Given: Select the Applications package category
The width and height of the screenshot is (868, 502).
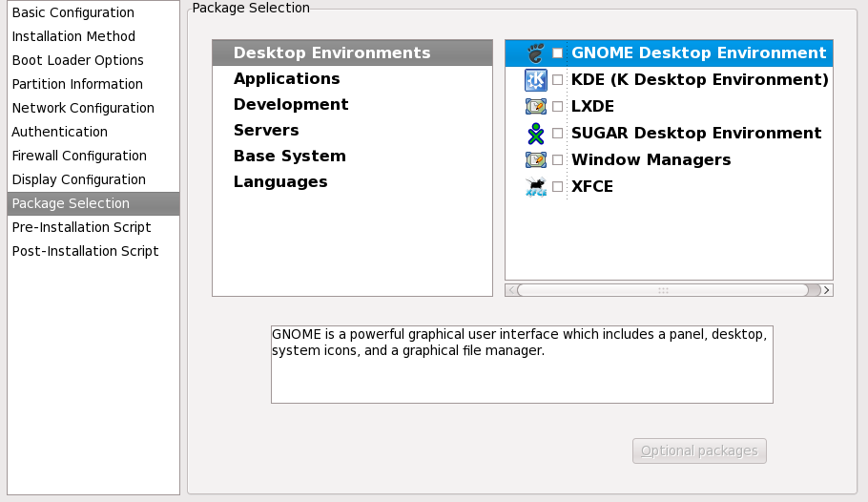Looking at the screenshot, I should tap(286, 79).
